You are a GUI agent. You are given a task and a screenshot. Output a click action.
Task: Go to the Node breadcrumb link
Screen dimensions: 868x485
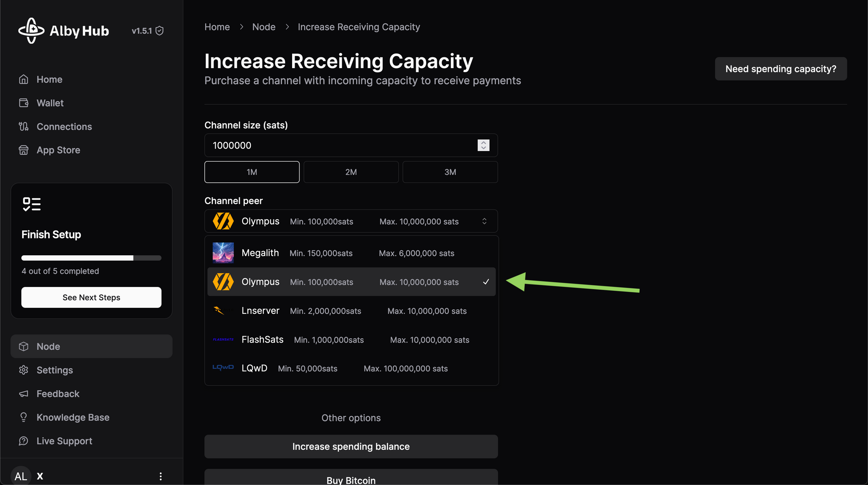tap(263, 27)
